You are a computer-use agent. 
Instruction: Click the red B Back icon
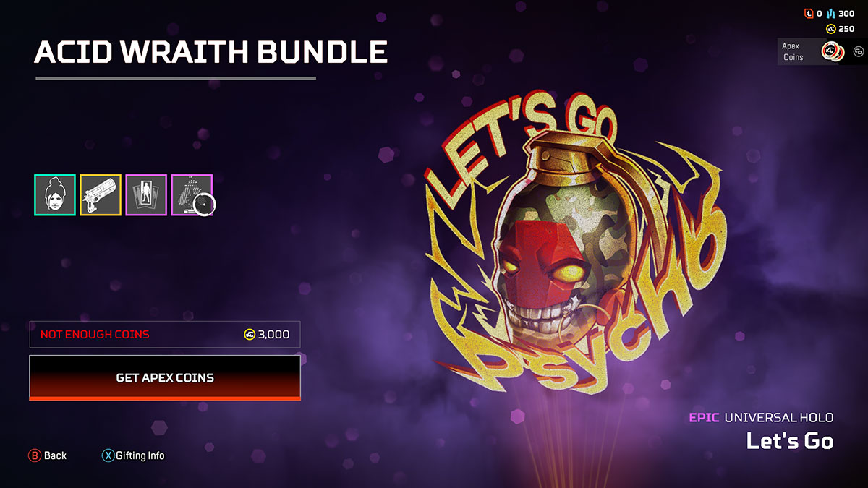[x=34, y=455]
